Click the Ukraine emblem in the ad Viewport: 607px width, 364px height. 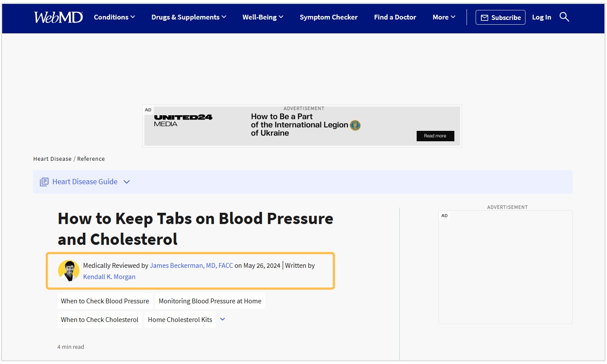click(x=355, y=125)
